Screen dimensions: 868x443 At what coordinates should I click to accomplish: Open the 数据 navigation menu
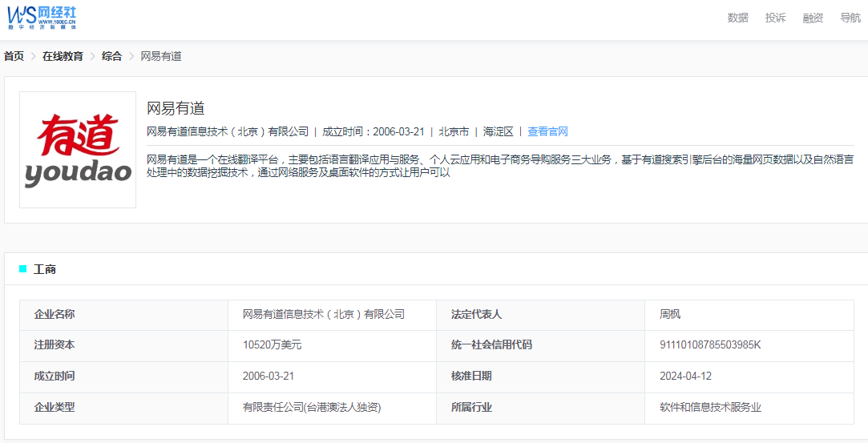(737, 18)
